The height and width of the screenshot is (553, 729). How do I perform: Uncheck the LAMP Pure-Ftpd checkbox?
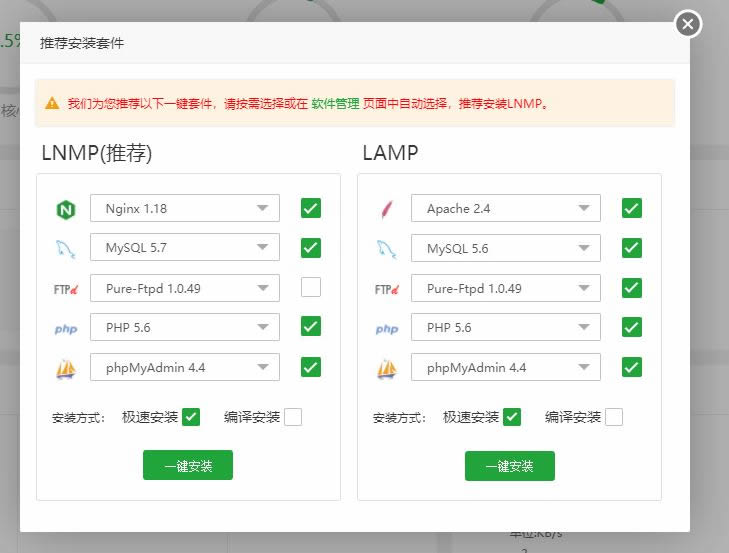632,287
